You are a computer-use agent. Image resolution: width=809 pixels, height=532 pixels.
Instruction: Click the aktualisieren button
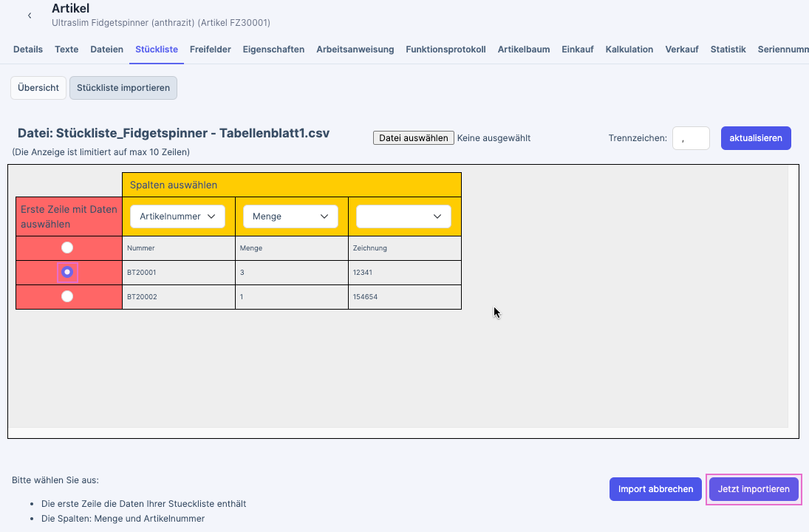pos(756,138)
